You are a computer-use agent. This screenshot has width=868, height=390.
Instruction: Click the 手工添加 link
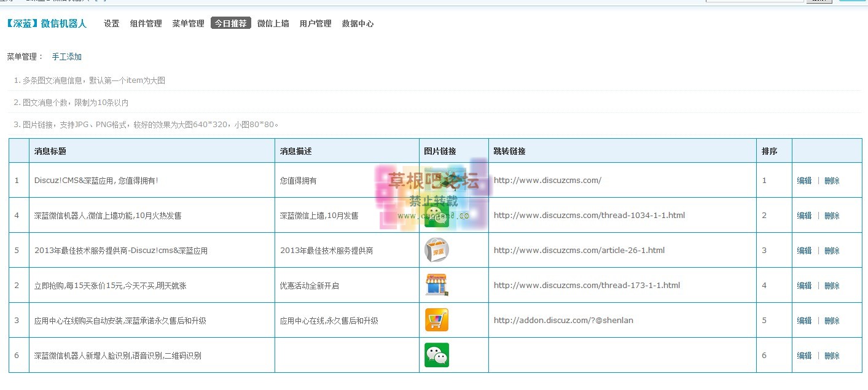tap(66, 57)
